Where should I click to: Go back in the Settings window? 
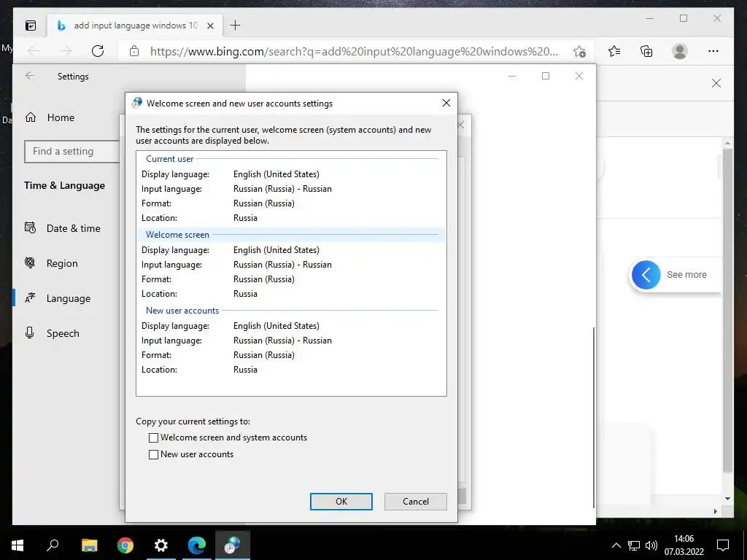(30, 76)
